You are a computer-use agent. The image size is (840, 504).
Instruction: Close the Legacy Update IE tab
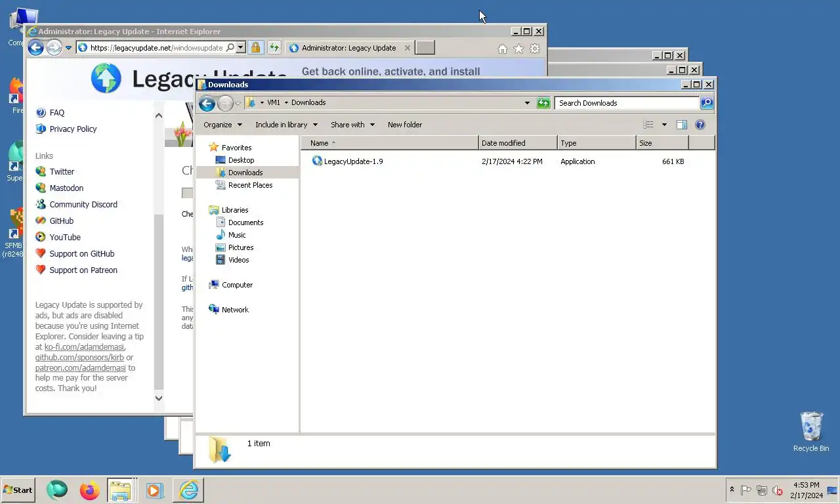pyautogui.click(x=408, y=48)
